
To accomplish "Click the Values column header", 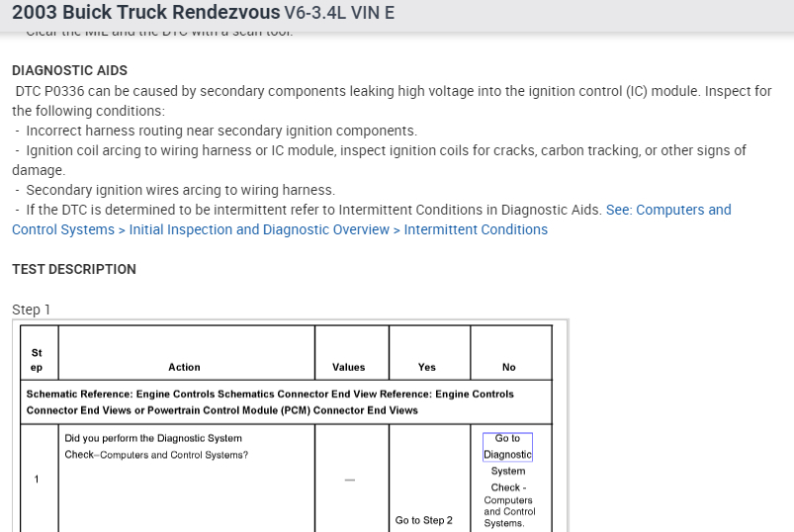I will (x=348, y=367).
